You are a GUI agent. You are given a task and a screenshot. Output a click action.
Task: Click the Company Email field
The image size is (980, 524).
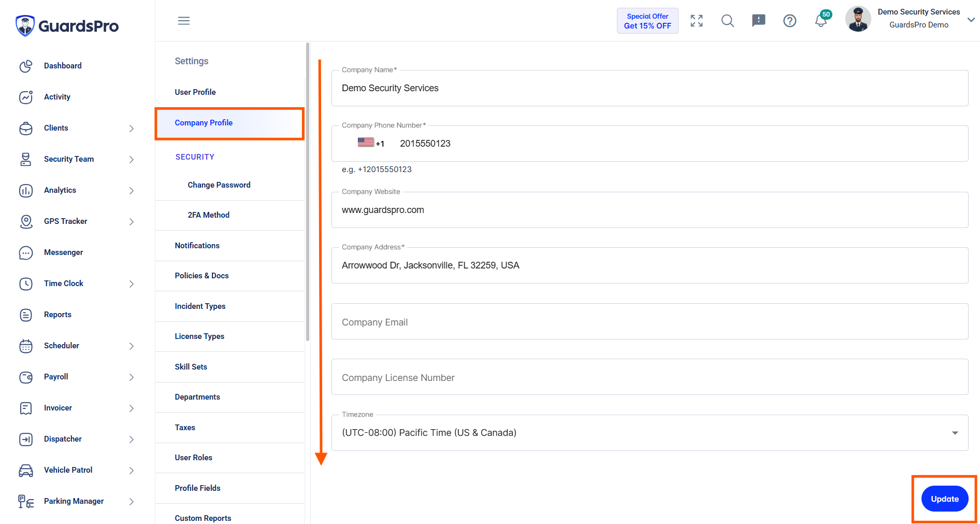coord(650,322)
